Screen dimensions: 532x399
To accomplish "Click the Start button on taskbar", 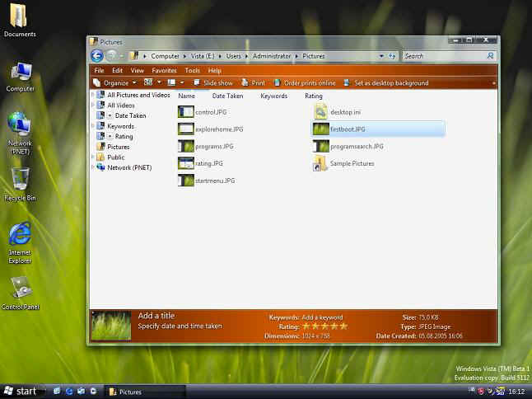I will 20,391.
